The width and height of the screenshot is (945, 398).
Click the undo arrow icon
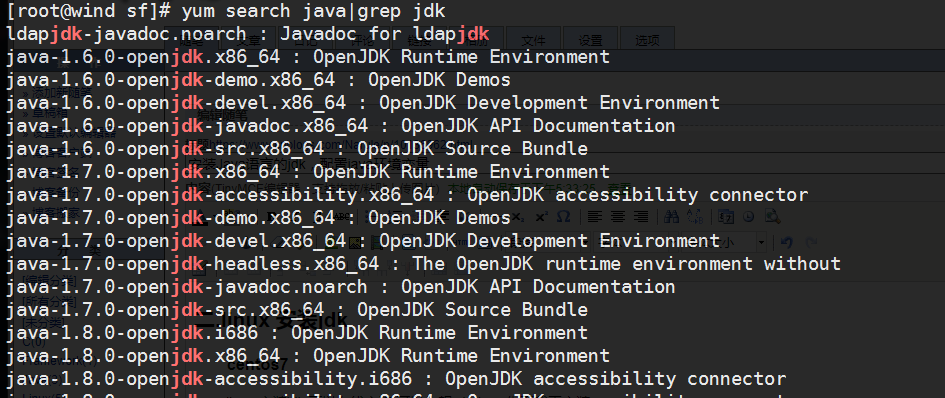(x=786, y=242)
